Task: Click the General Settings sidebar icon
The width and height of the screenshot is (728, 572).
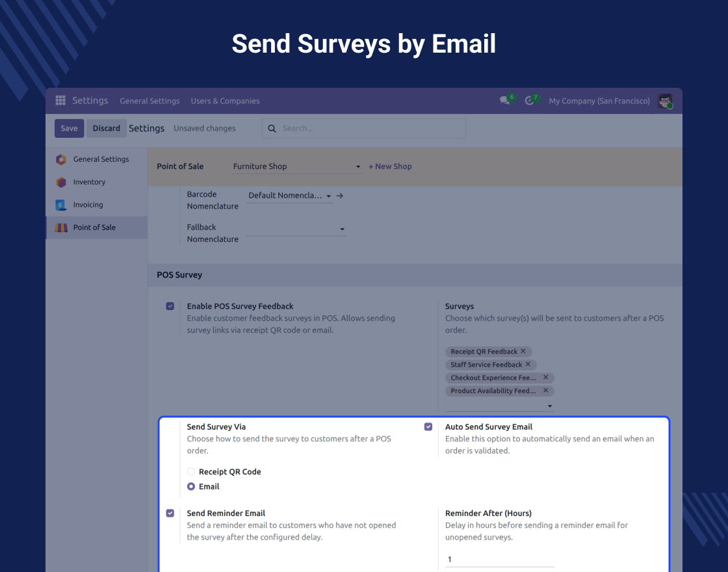Action: click(x=61, y=159)
